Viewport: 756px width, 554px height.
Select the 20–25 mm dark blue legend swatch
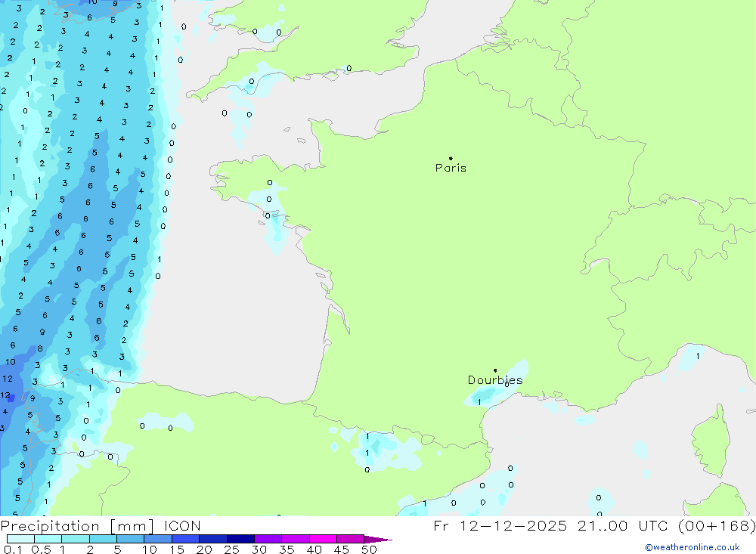coord(213,539)
